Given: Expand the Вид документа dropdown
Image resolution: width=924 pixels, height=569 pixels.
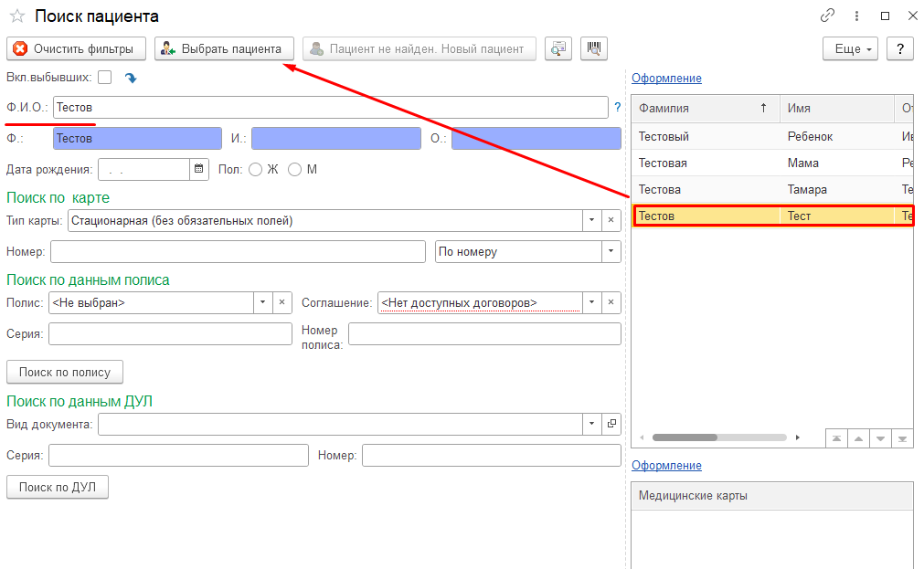Looking at the screenshot, I should (591, 424).
